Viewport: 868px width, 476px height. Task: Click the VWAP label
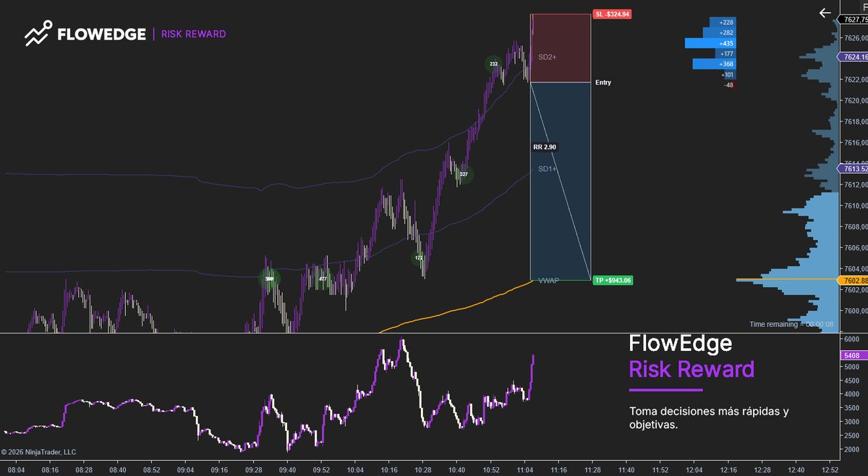click(x=548, y=281)
